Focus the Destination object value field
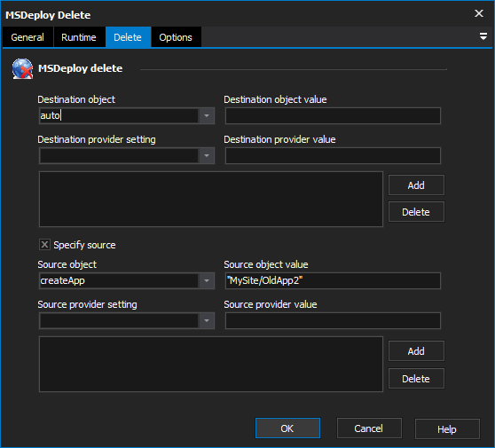Viewport: 495px width, 448px height. coord(333,115)
